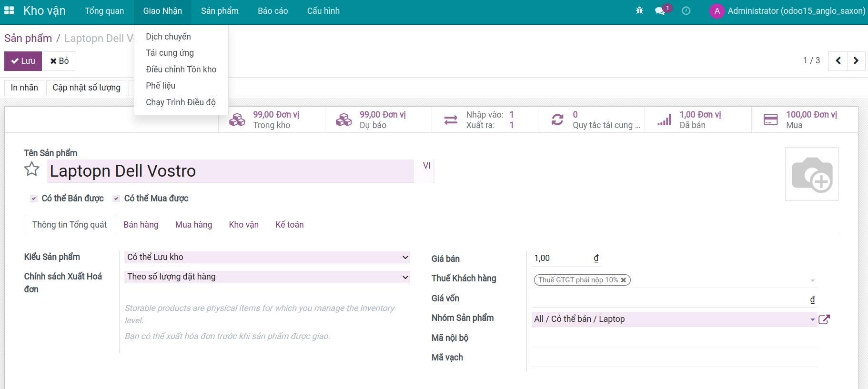Open the apps grid home menu icon

(x=9, y=10)
